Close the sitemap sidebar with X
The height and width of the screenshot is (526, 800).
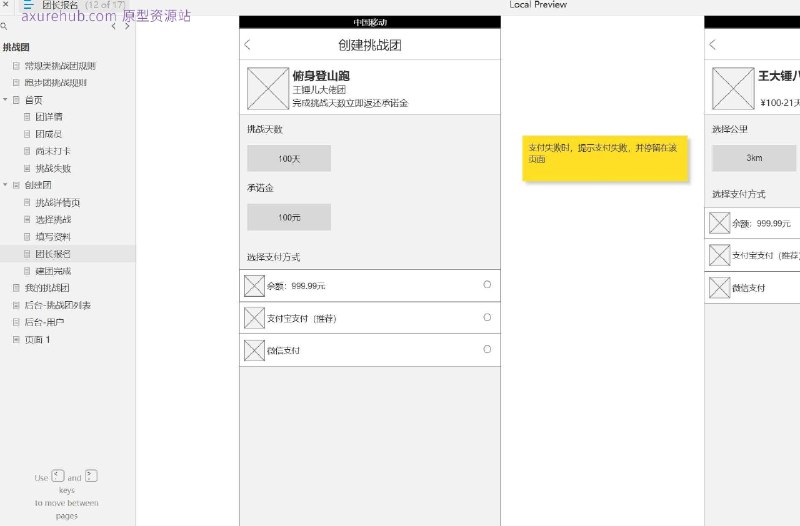click(6, 4)
